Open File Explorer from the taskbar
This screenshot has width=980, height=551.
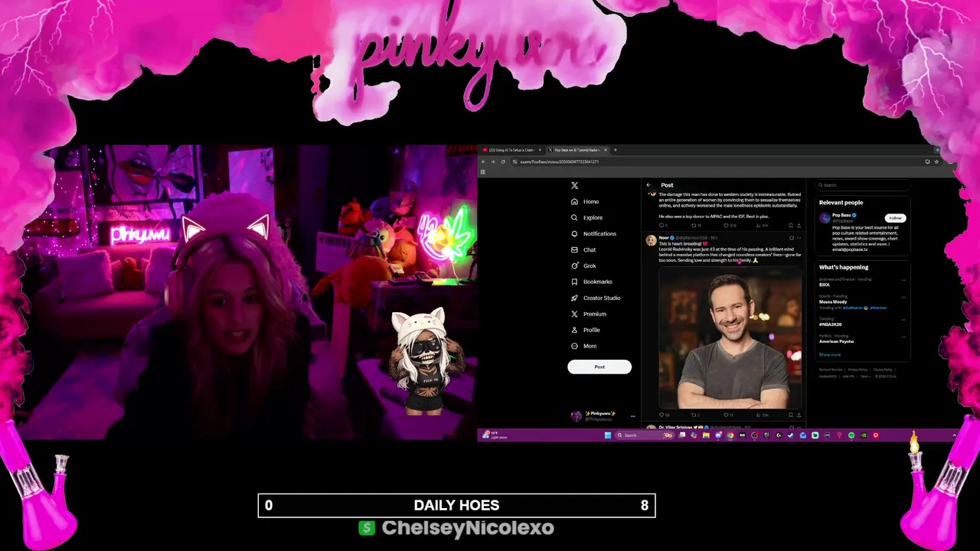706,435
